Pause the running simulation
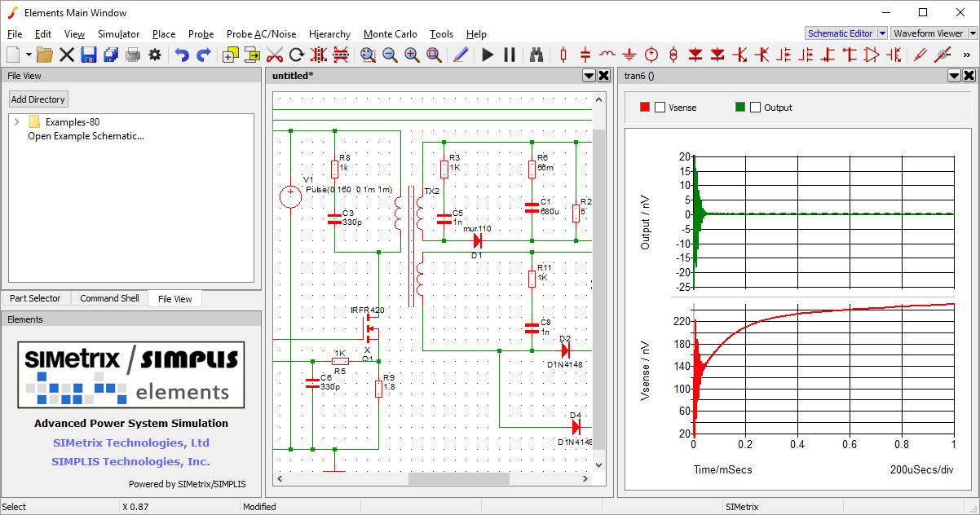This screenshot has width=980, height=515. (510, 55)
